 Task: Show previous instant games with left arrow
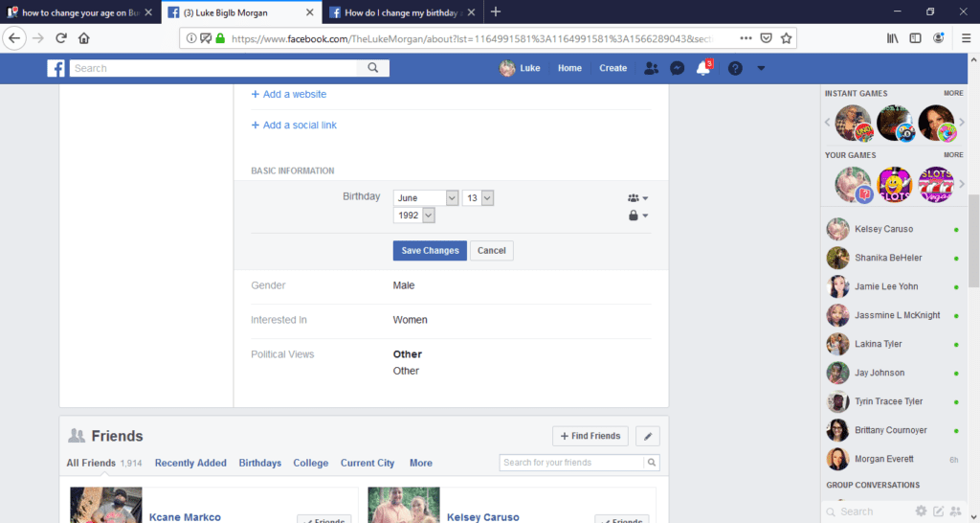point(828,123)
